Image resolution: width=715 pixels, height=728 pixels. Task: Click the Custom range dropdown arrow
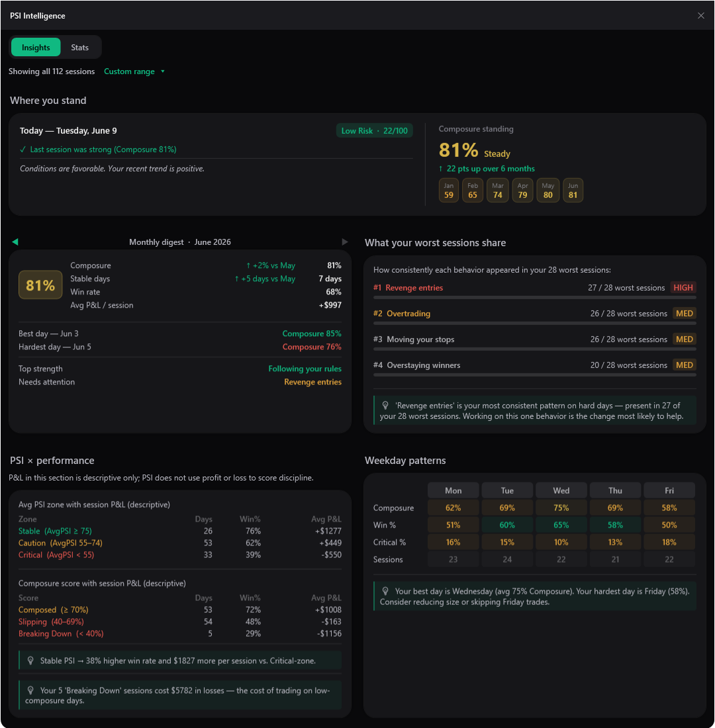163,71
